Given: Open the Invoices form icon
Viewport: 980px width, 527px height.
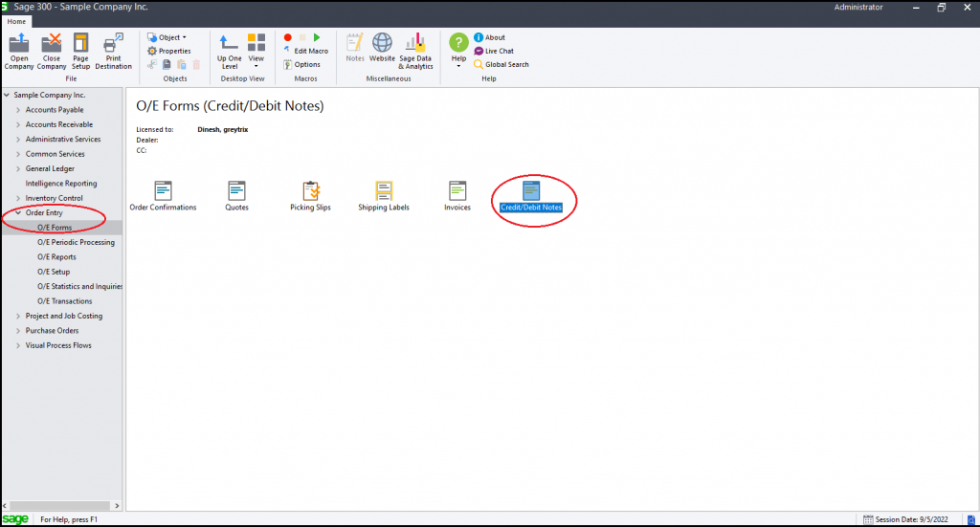Looking at the screenshot, I should pos(457,190).
